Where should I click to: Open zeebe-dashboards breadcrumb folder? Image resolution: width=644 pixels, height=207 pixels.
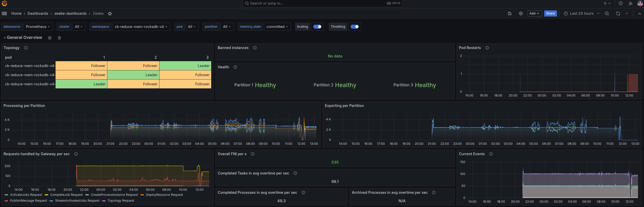70,13
